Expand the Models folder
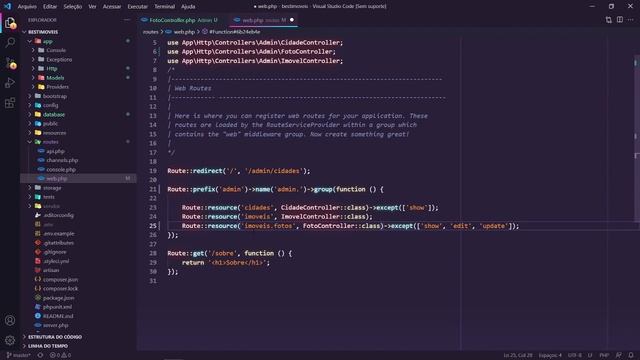 [55, 78]
